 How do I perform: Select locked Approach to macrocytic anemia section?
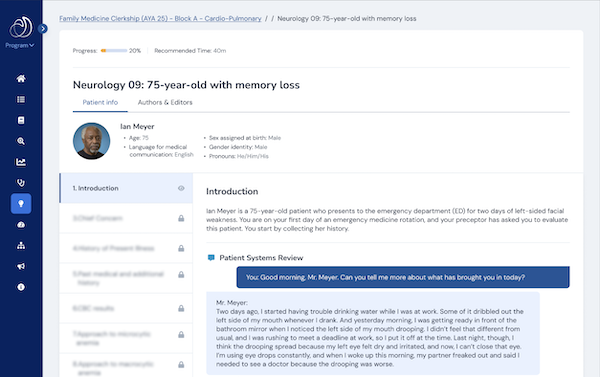click(x=126, y=366)
